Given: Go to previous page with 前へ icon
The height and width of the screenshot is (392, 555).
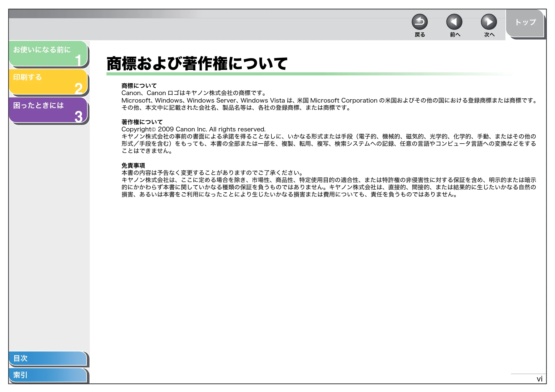Looking at the screenshot, I should click(454, 22).
